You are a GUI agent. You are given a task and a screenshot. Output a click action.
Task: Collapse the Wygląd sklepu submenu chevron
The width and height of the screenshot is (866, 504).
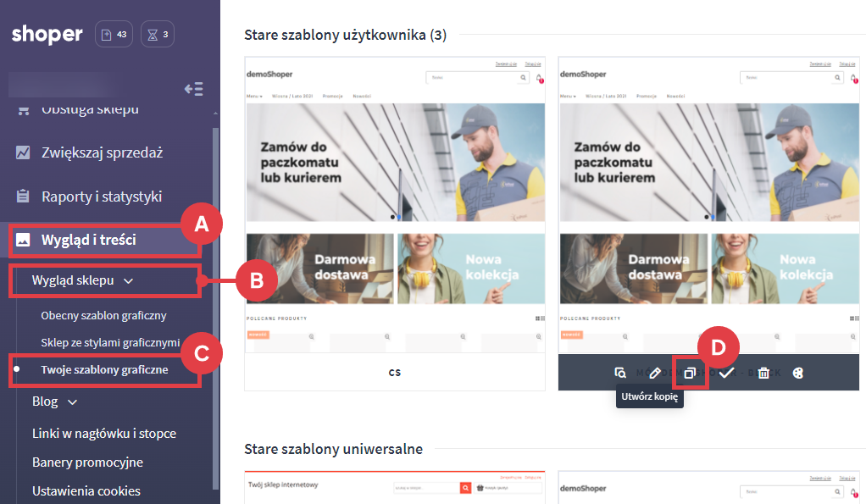tap(128, 281)
